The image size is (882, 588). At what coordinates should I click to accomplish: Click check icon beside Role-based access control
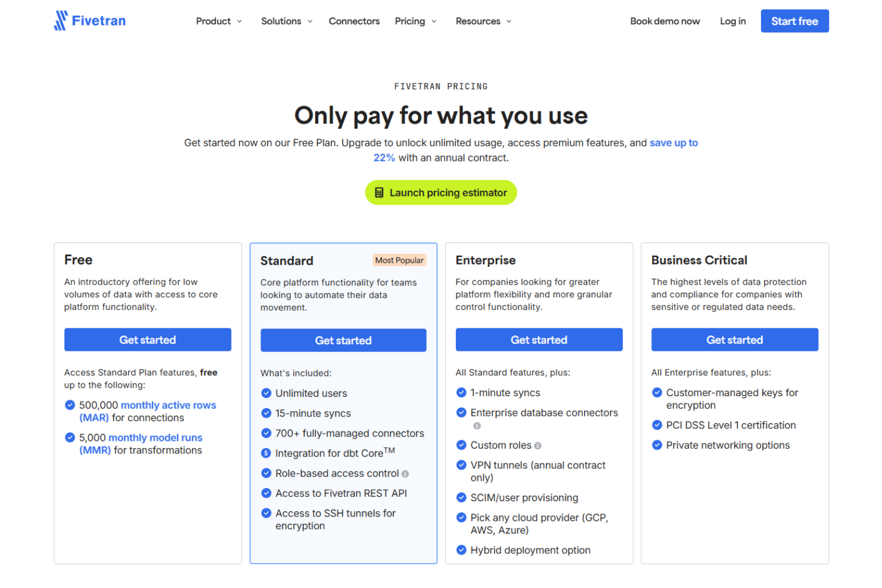point(266,473)
